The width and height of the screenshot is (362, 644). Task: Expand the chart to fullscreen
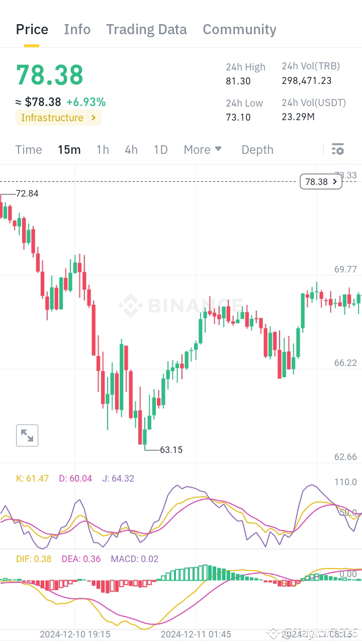coord(27,435)
